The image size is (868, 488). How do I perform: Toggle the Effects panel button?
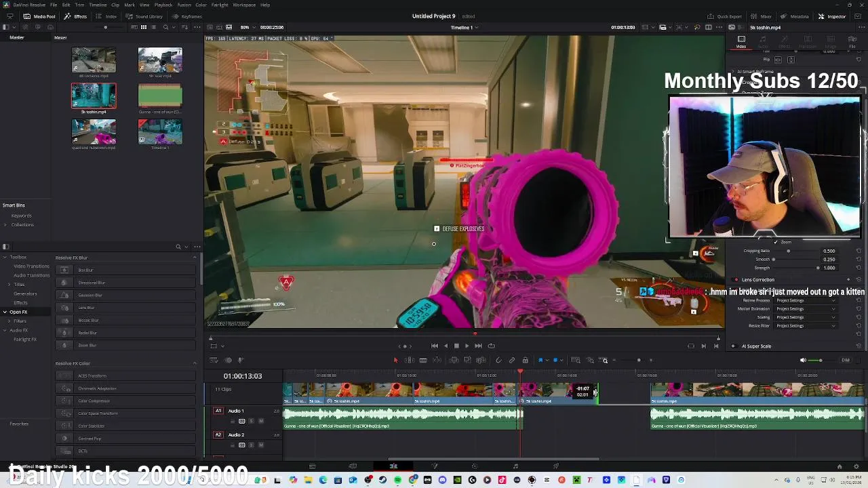pos(76,16)
